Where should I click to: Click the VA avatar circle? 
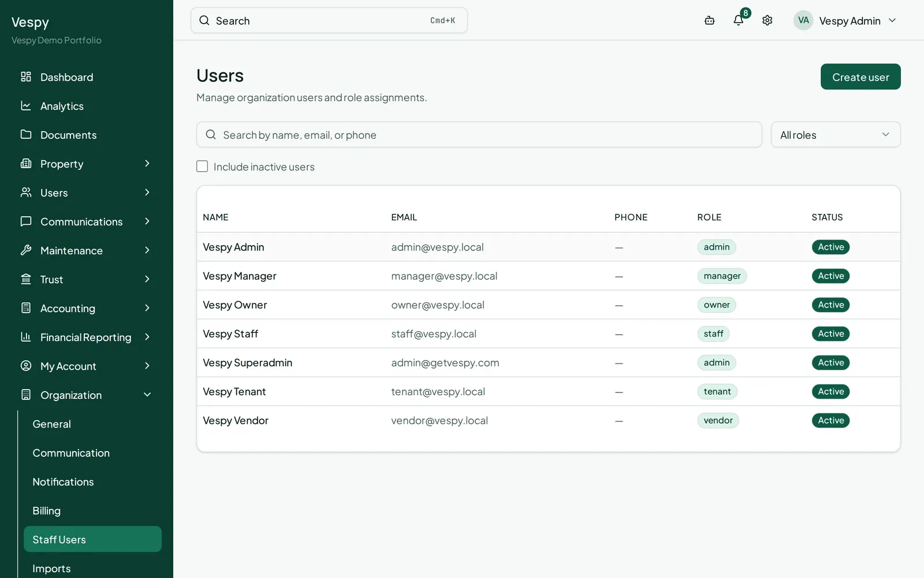pyautogui.click(x=803, y=20)
